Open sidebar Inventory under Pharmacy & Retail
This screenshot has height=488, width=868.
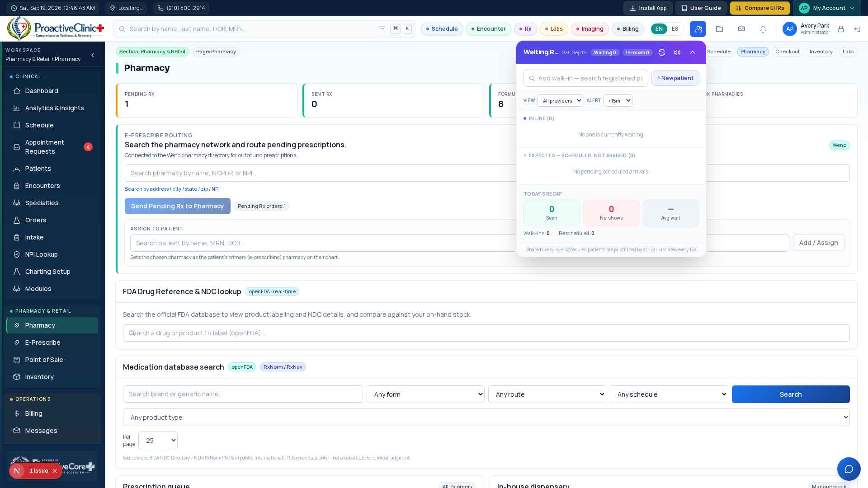pyautogui.click(x=52, y=377)
